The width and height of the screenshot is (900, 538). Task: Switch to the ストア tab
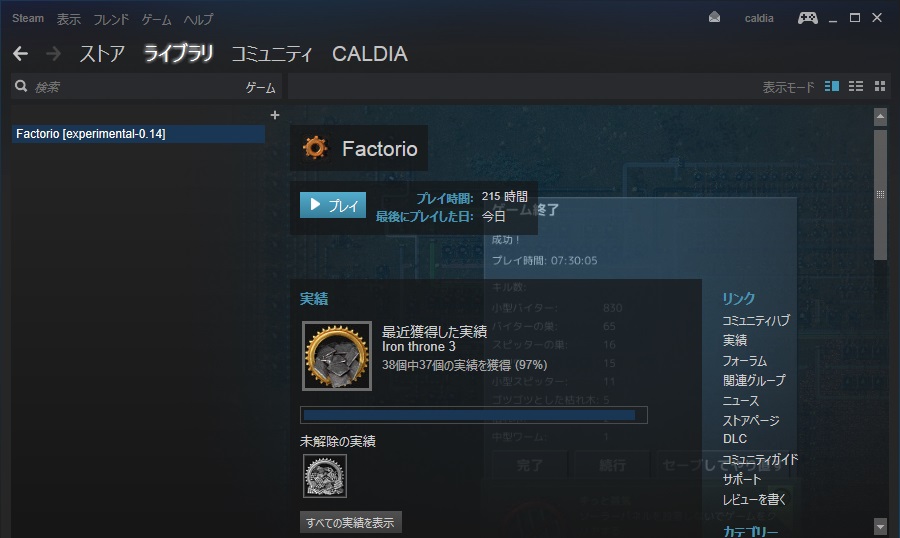click(x=102, y=54)
